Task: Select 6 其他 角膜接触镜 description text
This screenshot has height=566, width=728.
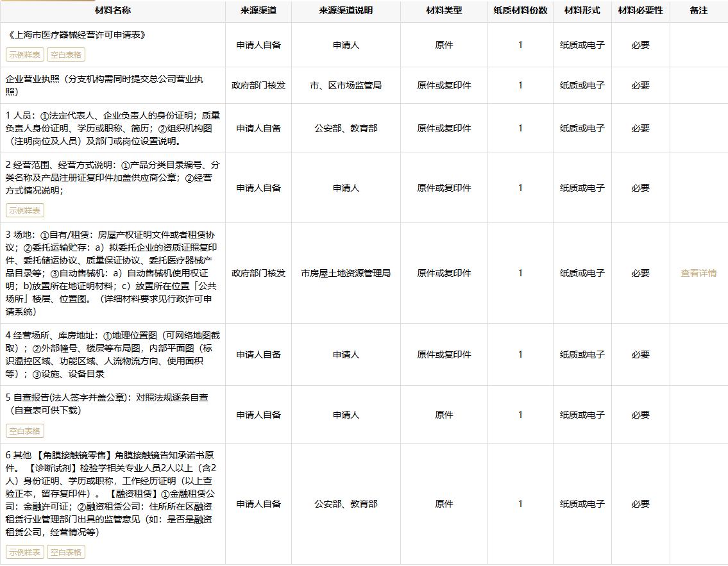Action: pyautogui.click(x=112, y=494)
